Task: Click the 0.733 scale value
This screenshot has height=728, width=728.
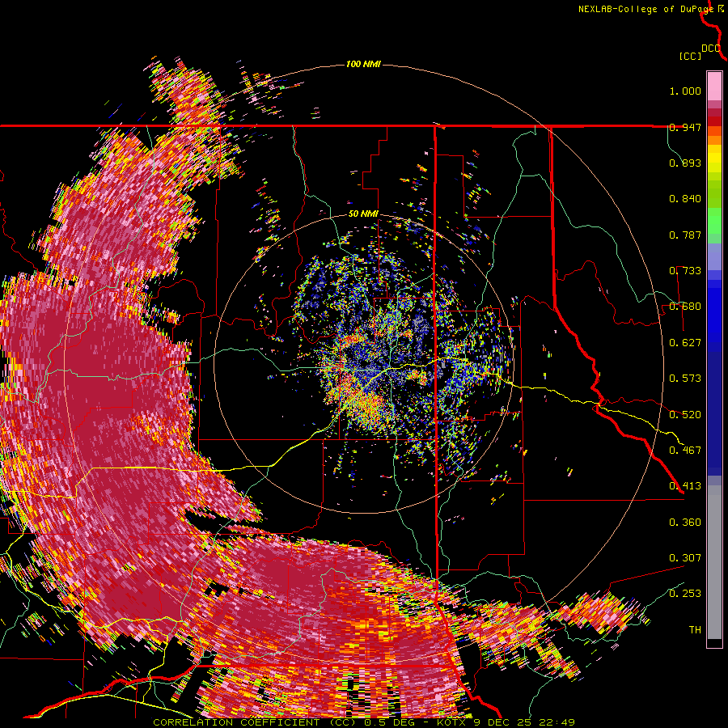Action: 685,271
